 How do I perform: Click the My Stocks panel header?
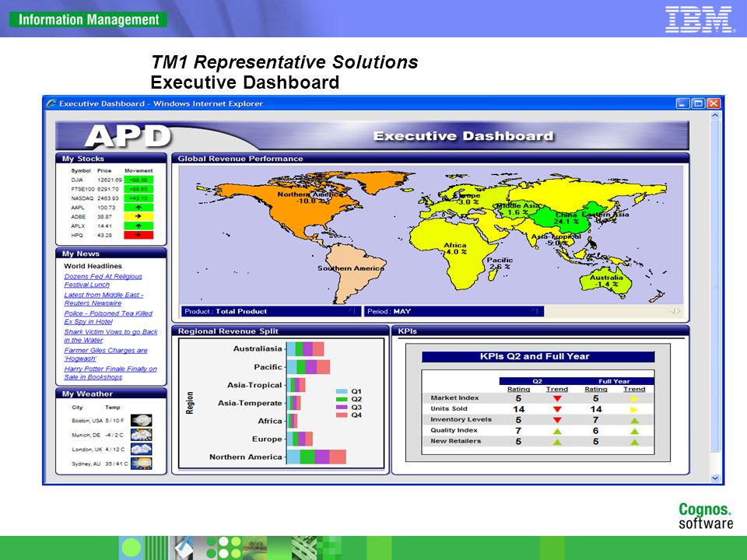pos(111,159)
